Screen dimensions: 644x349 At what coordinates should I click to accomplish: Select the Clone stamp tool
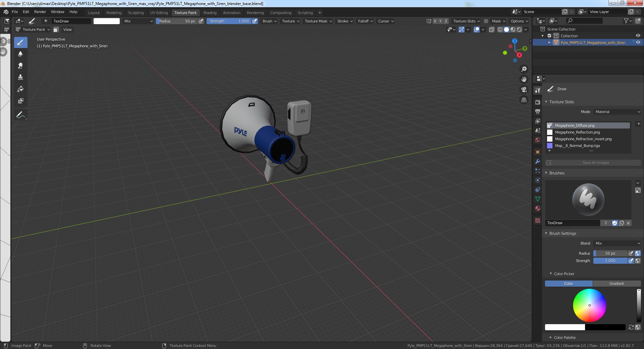(20, 77)
